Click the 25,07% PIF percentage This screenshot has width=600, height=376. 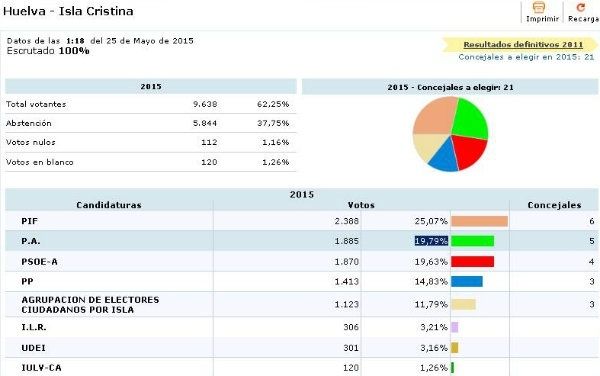tap(431, 221)
